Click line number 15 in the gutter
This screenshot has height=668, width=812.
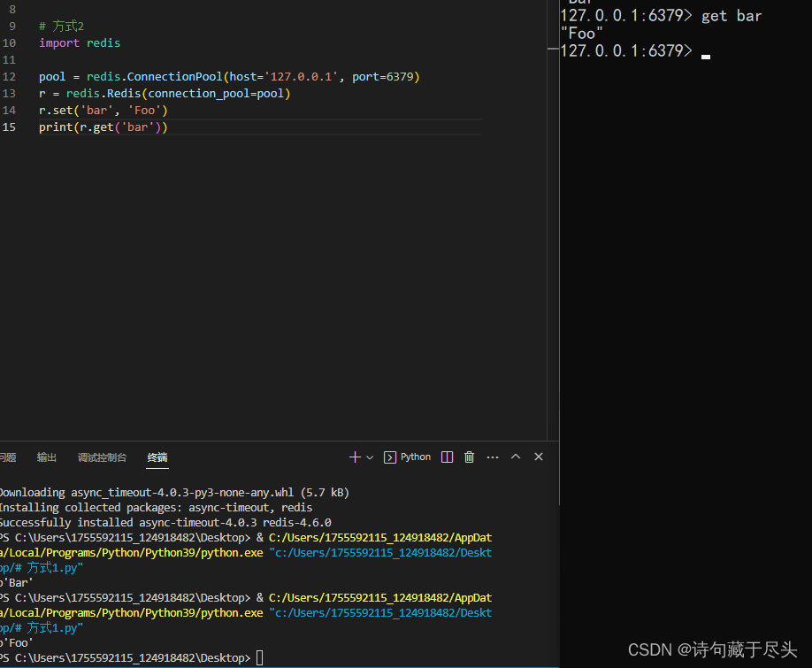click(x=10, y=127)
